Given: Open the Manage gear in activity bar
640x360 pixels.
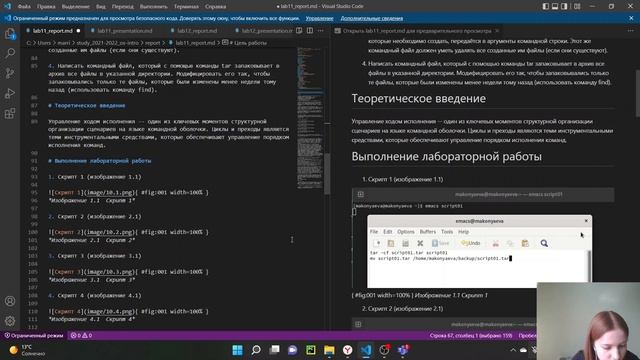Looking at the screenshot, I should (x=10, y=321).
